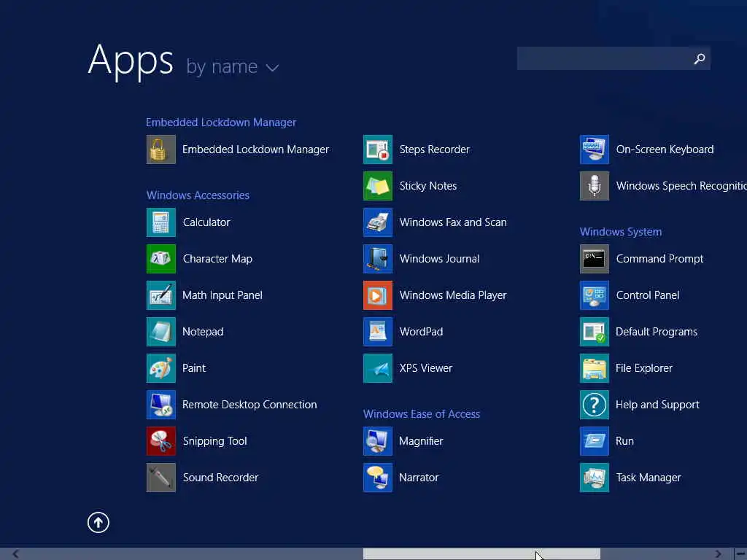This screenshot has width=747, height=560.
Task: Launch Notepad from its icon
Action: coord(161,332)
